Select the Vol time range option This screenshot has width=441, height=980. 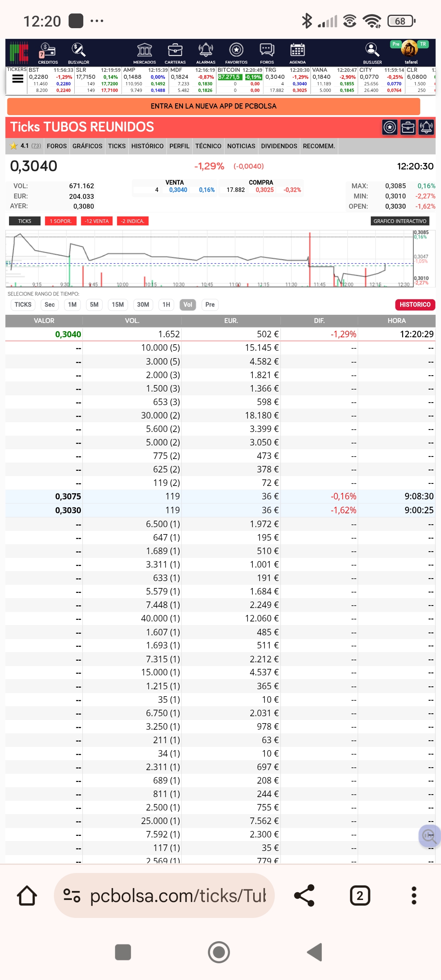pos(188,305)
